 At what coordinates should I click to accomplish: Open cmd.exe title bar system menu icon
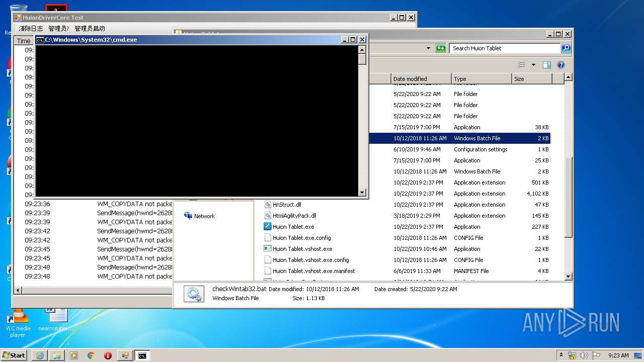(x=40, y=40)
